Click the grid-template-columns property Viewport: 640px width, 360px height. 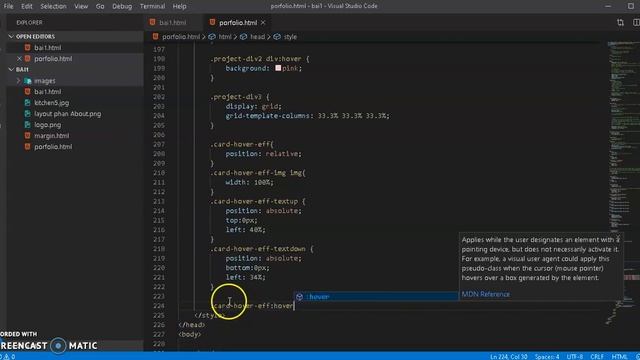[268, 116]
